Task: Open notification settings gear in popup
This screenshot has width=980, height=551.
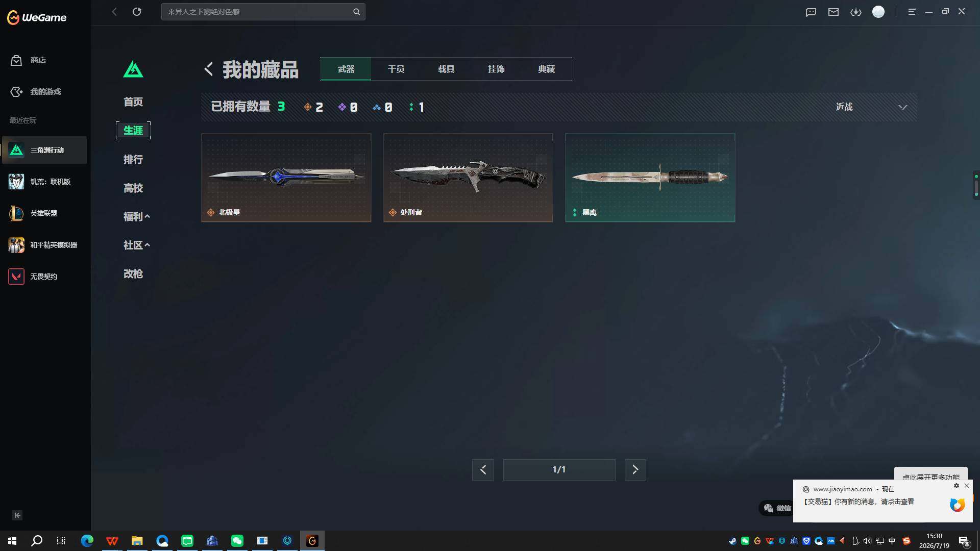Action: tap(957, 486)
